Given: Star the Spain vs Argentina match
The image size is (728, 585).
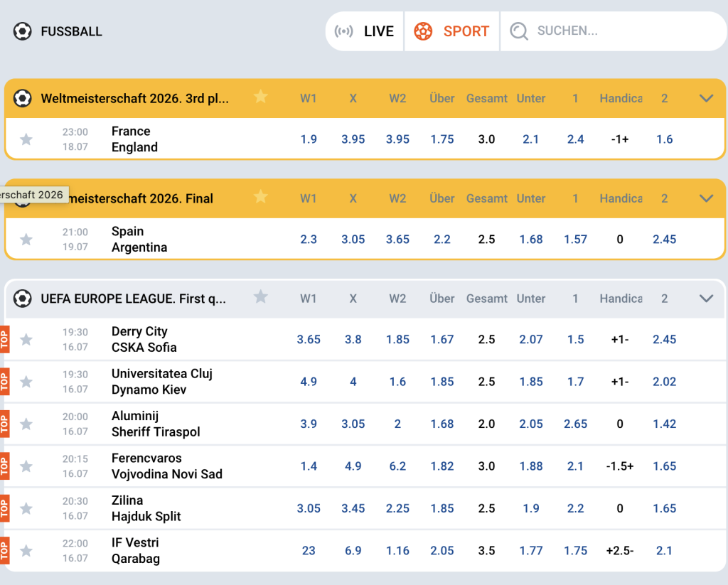Looking at the screenshot, I should click(x=26, y=239).
